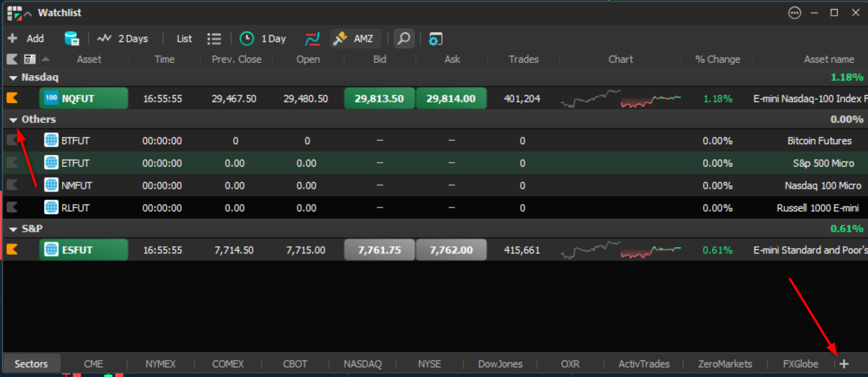Click the globe icon beside ESFUT

point(51,249)
